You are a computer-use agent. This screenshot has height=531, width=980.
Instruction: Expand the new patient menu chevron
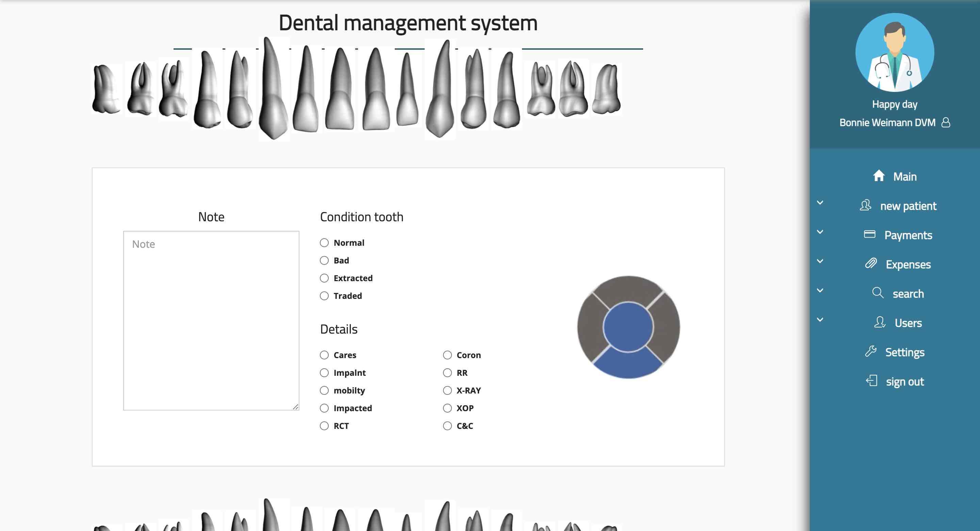coord(820,203)
